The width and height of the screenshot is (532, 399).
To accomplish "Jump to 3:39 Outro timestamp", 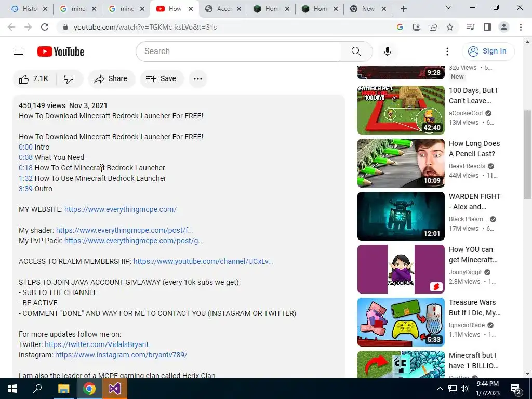I will tap(26, 189).
